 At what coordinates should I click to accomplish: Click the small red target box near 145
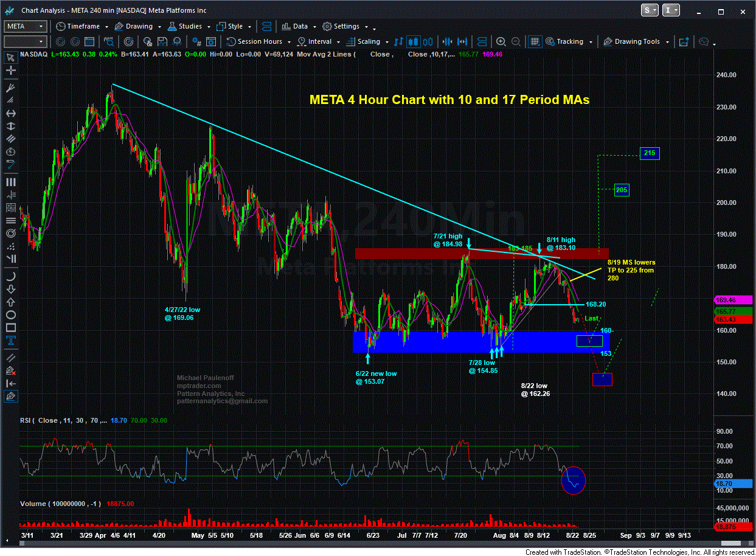602,379
